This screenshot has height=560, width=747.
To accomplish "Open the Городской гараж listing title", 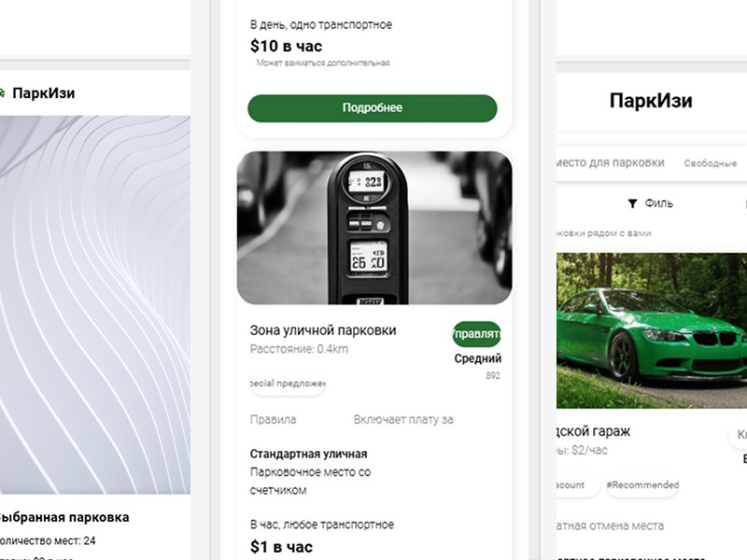I will [593, 431].
